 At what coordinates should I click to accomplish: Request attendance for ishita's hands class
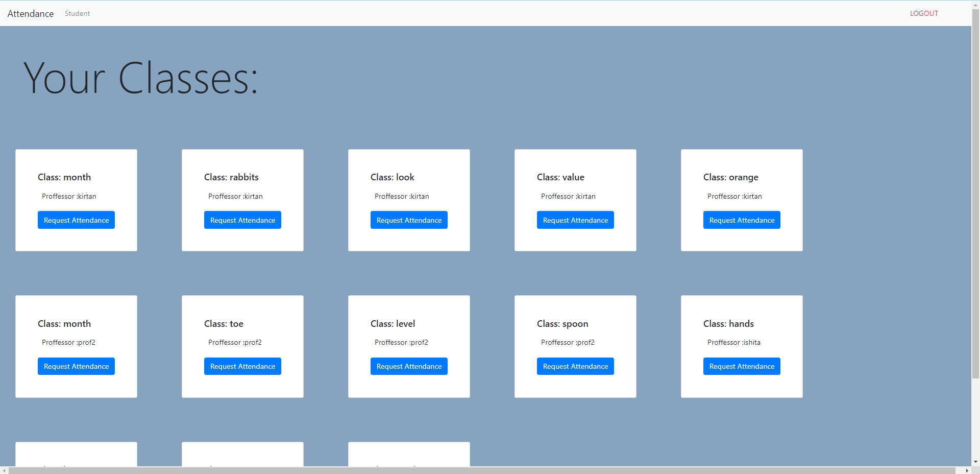pos(741,366)
